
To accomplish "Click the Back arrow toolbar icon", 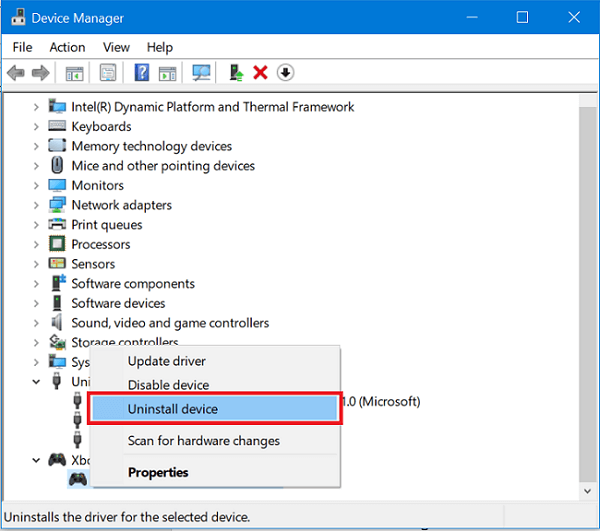I will pyautogui.click(x=16, y=73).
